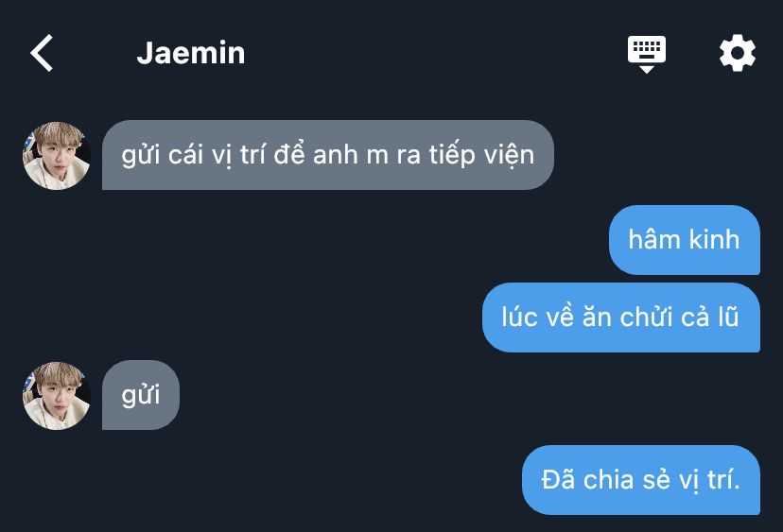Select the blue 'hâm kinh' bubble
Image resolution: width=783 pixels, height=532 pixels.
click(x=684, y=240)
